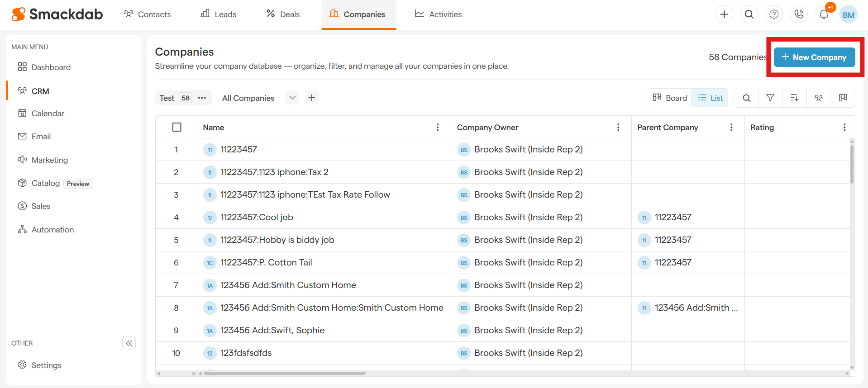
Task: Expand the All Companies dropdown chevron
Action: pyautogui.click(x=292, y=98)
